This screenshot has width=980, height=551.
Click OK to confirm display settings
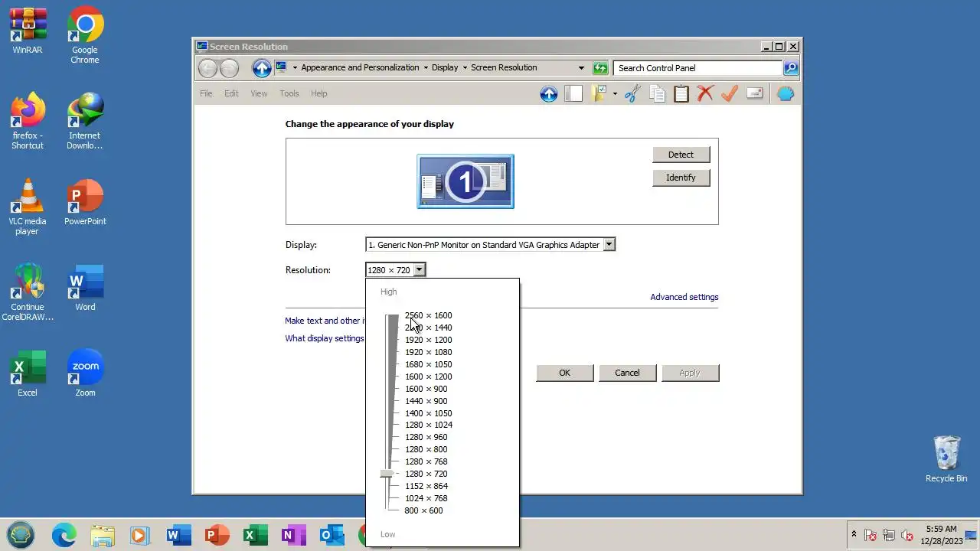(564, 373)
